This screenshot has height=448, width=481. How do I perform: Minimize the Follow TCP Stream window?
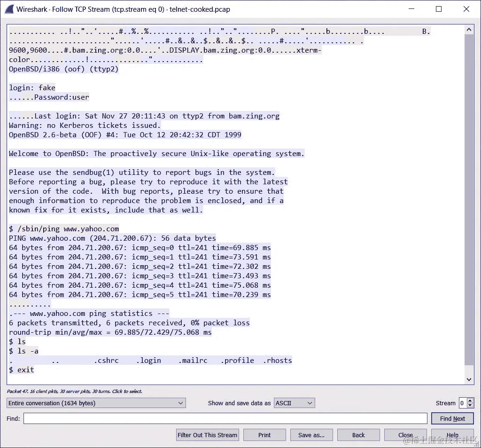411,9
